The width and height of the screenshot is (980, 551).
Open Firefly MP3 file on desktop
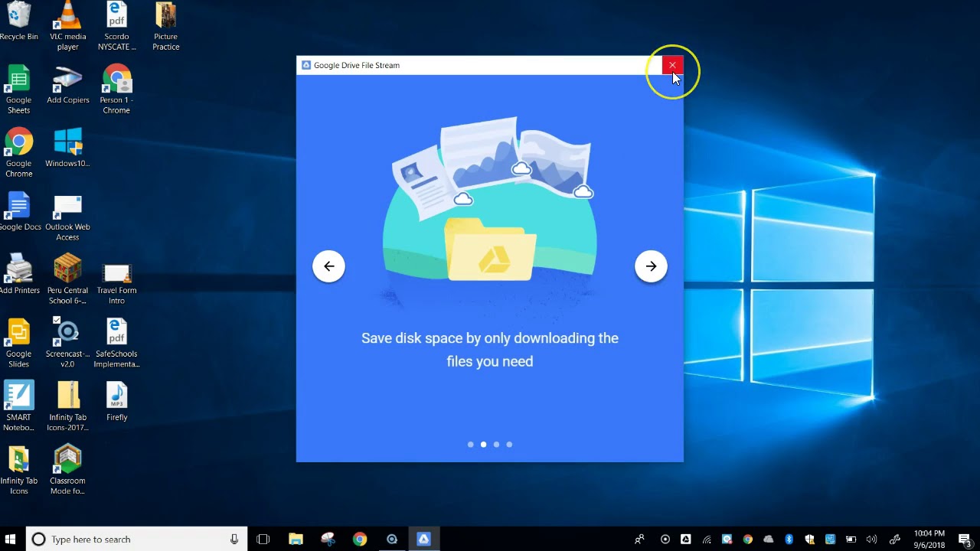click(x=116, y=403)
